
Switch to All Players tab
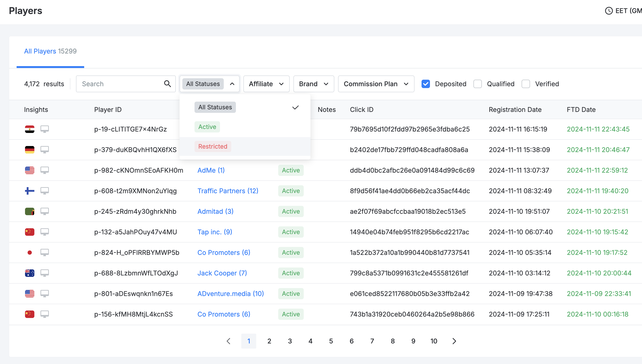pyautogui.click(x=50, y=51)
